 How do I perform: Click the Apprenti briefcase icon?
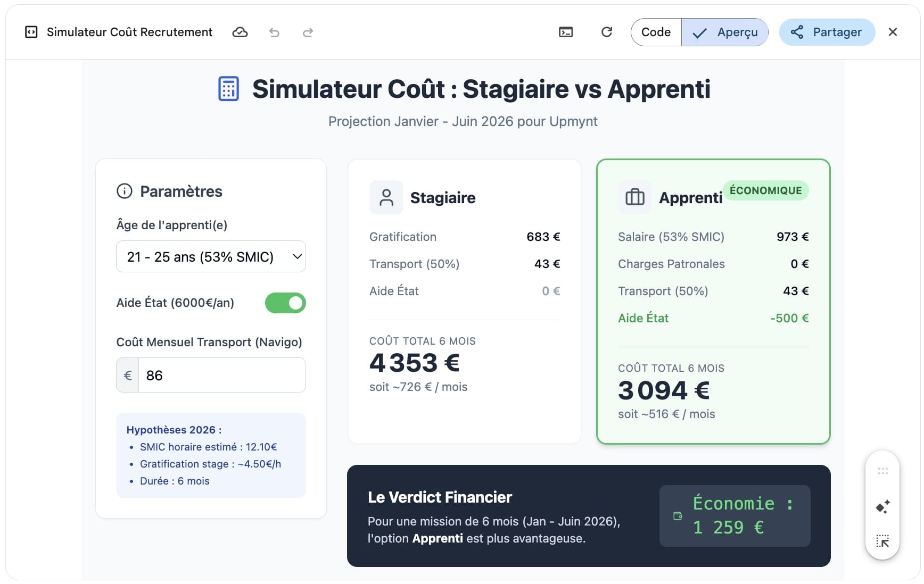pyautogui.click(x=634, y=197)
